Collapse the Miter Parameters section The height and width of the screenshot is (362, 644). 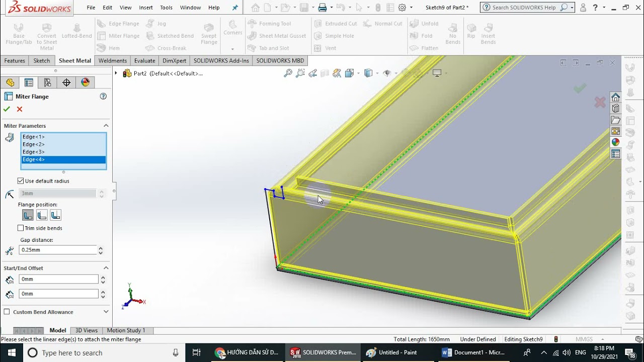click(x=106, y=126)
